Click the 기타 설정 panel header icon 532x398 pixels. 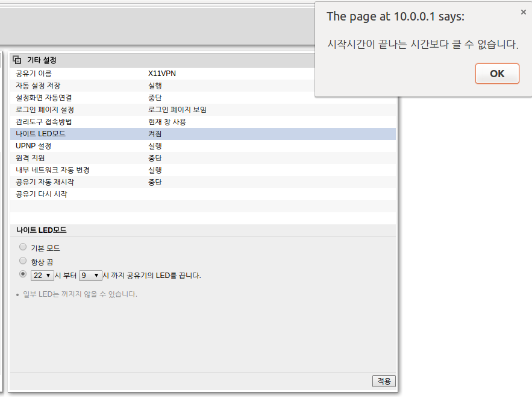(17, 60)
